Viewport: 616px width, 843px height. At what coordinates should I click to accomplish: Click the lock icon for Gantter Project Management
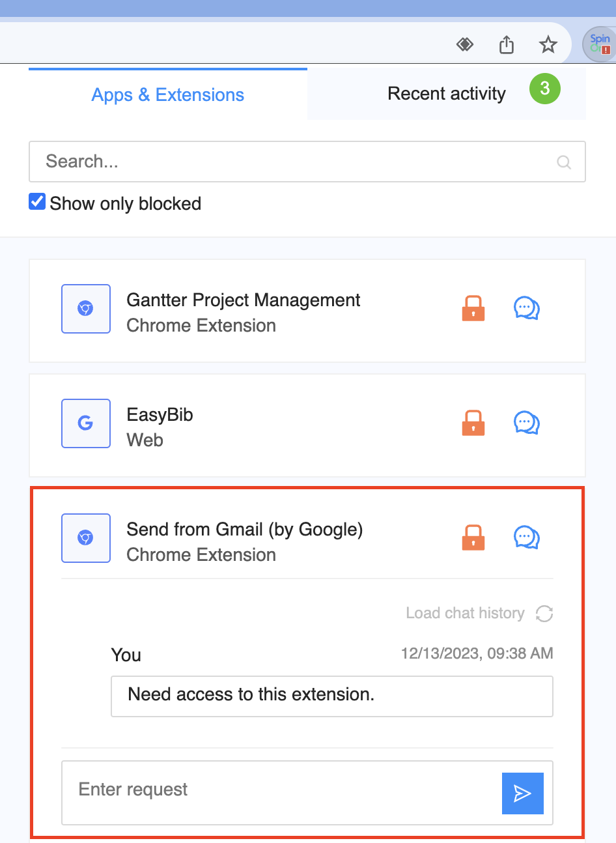(473, 308)
